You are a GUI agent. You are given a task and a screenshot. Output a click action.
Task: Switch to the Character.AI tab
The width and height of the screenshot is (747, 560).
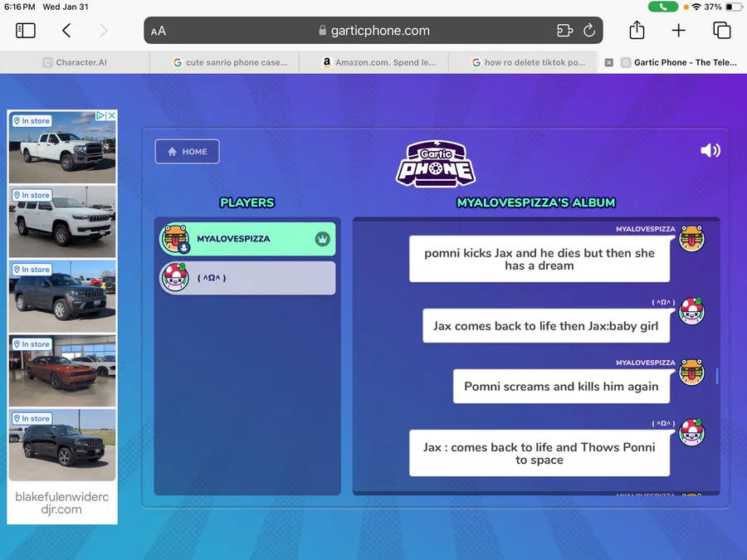[75, 62]
